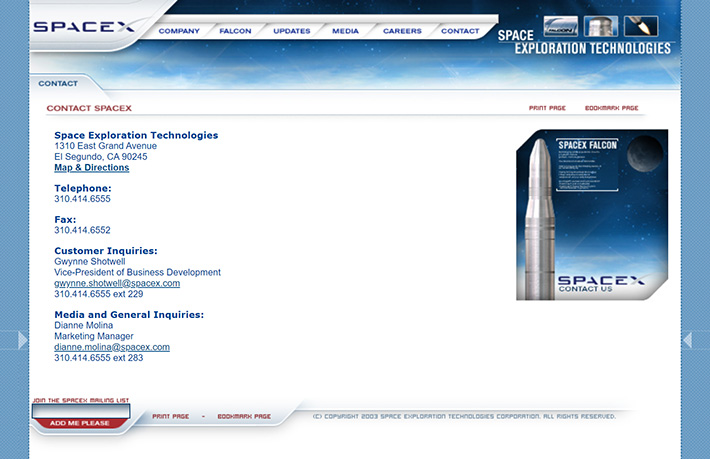Click the SpaceX Falcon Contact Us image

[592, 215]
